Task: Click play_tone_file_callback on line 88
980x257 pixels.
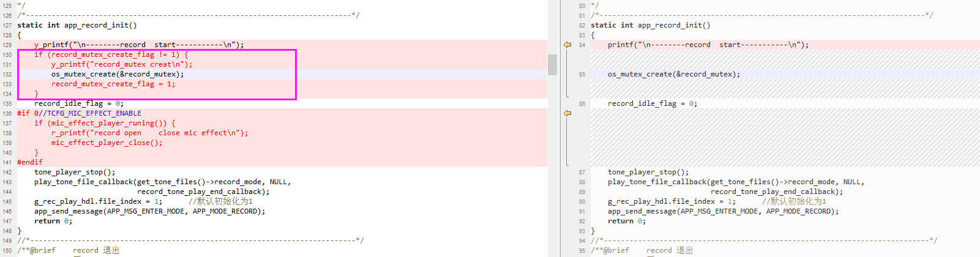Action: coord(736,182)
